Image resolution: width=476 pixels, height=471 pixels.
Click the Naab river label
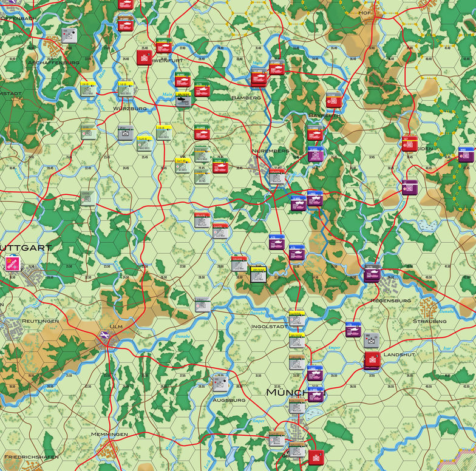pyautogui.click(x=402, y=205)
